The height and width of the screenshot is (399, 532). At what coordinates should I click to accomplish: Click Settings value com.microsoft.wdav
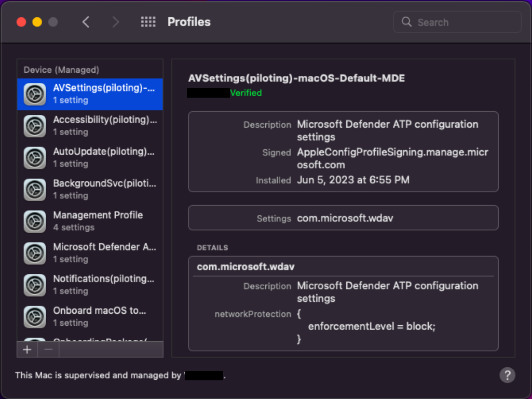pyautogui.click(x=345, y=218)
